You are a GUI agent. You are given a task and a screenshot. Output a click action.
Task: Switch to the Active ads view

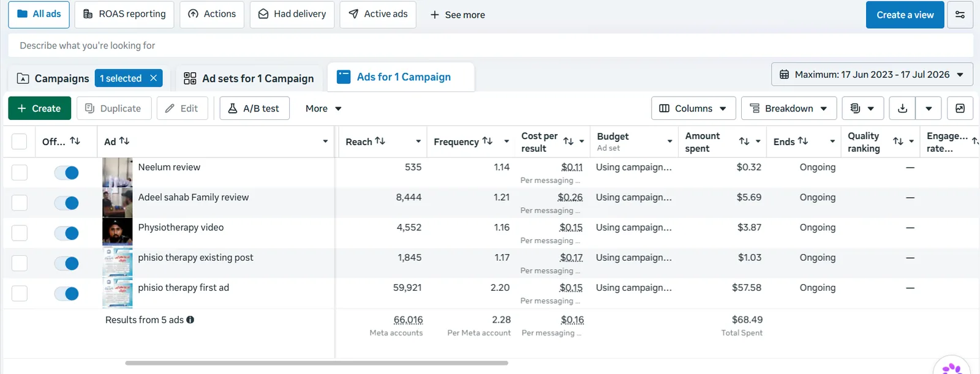tap(378, 14)
